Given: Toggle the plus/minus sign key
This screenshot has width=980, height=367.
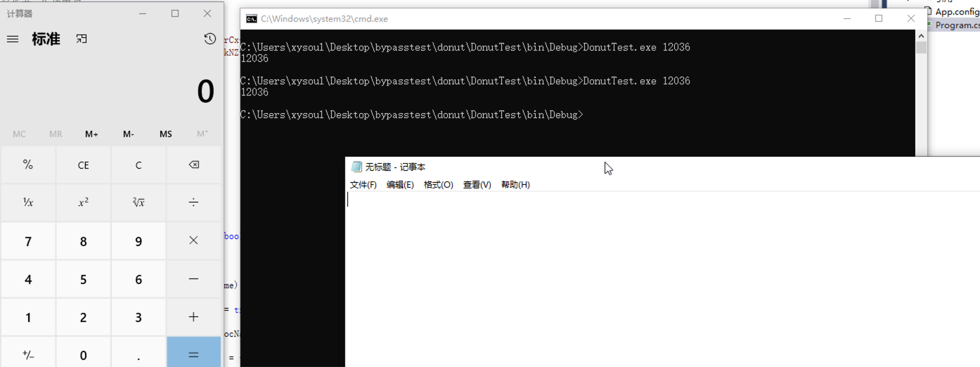Looking at the screenshot, I should (x=28, y=354).
